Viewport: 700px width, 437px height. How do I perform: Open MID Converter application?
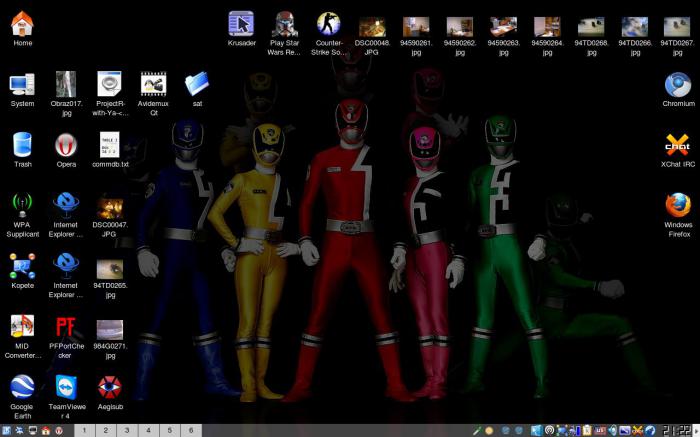click(22, 336)
